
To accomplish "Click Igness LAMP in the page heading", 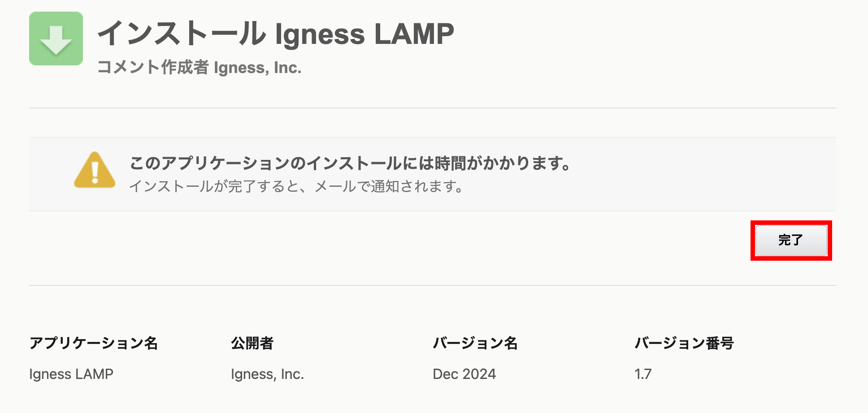I will 364,34.
